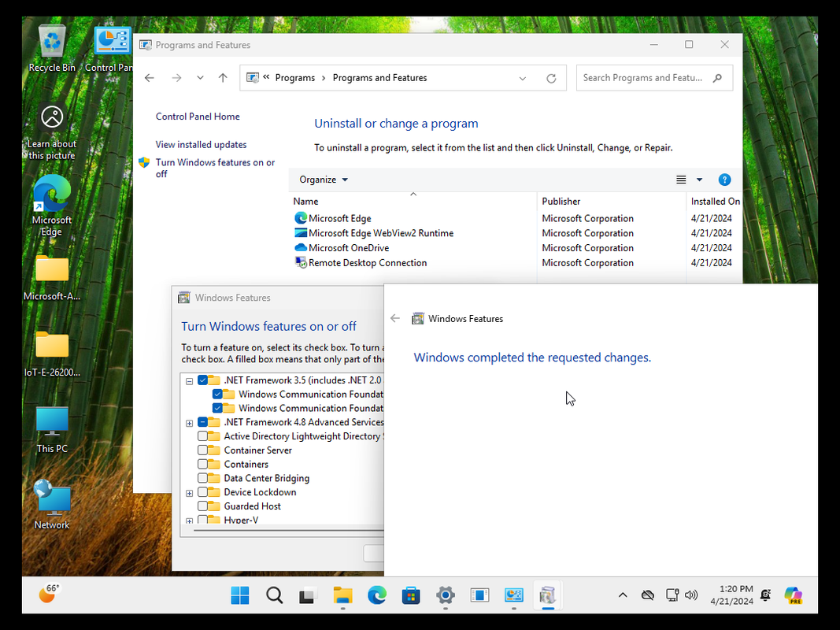Go back in Programs and Features navigation
The height and width of the screenshot is (630, 840).
click(x=150, y=78)
